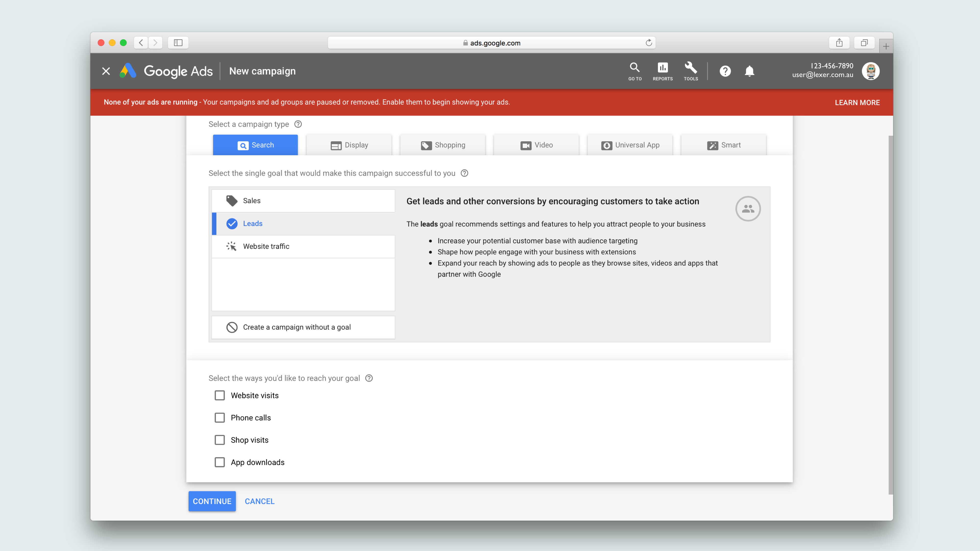
Task: Close the new campaign wizard with the X
Action: [x=106, y=71]
